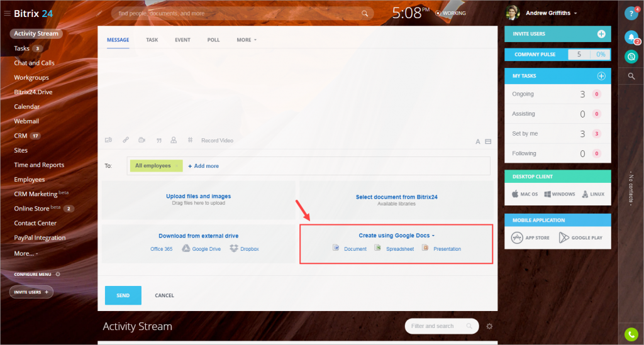Viewport: 644px width, 345px height.
Task: Click the insert video icon in message toolbar
Action: pos(142,140)
